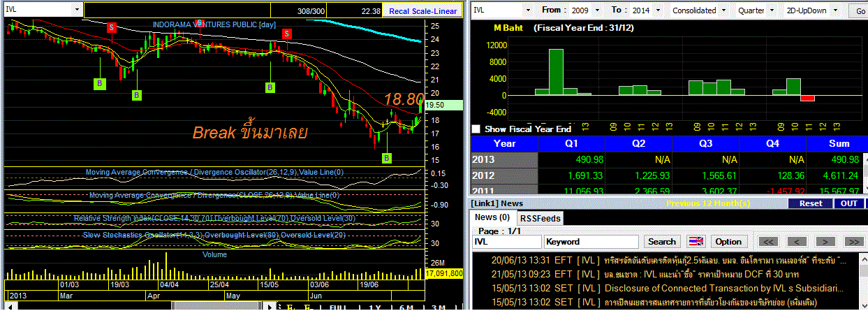Viewport: 868px width, 311px height.
Task: Jump to first news page with << button
Action: pyautogui.click(x=768, y=242)
